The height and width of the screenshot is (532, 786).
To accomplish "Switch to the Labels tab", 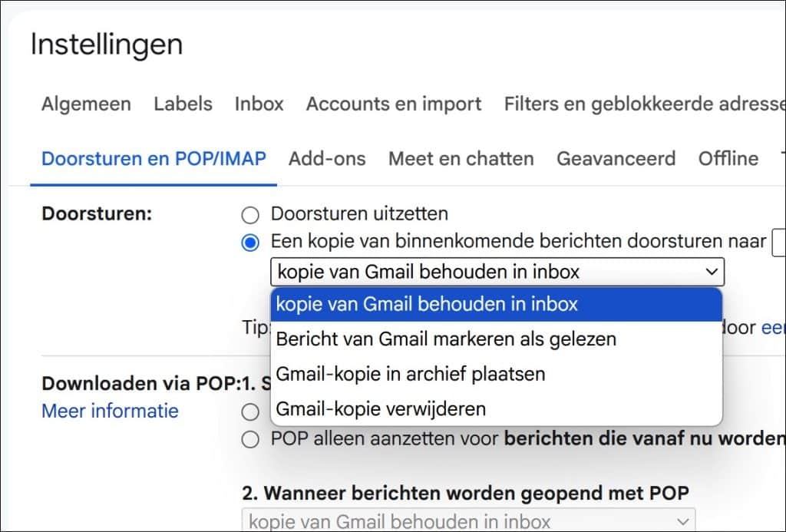I will 183,104.
